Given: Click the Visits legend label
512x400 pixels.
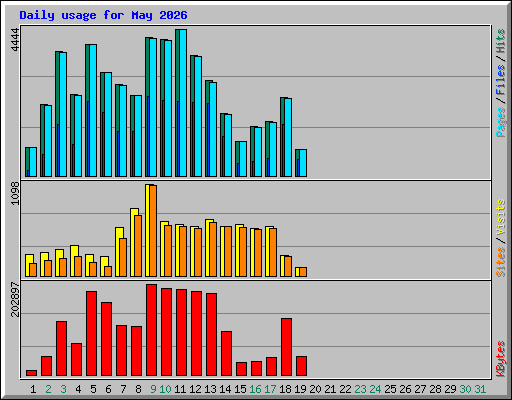Looking at the screenshot, I should (500, 218).
